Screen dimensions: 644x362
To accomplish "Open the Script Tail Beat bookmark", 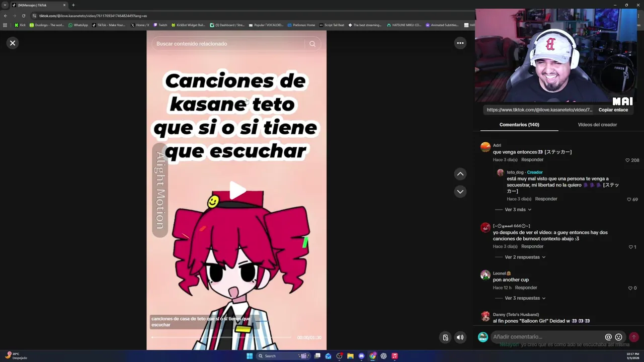I will coord(332,25).
